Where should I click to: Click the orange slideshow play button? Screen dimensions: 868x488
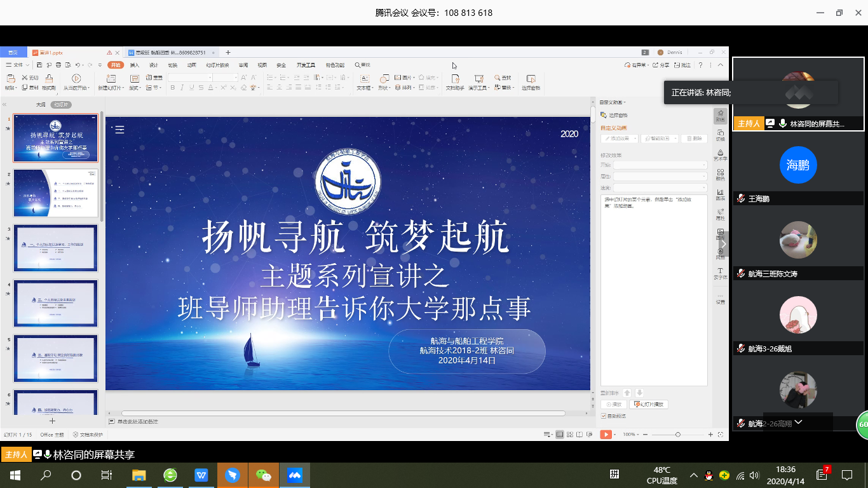(606, 434)
